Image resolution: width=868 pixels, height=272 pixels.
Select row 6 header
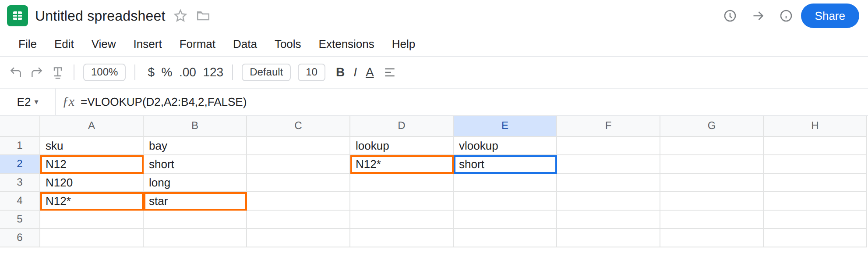tap(20, 237)
